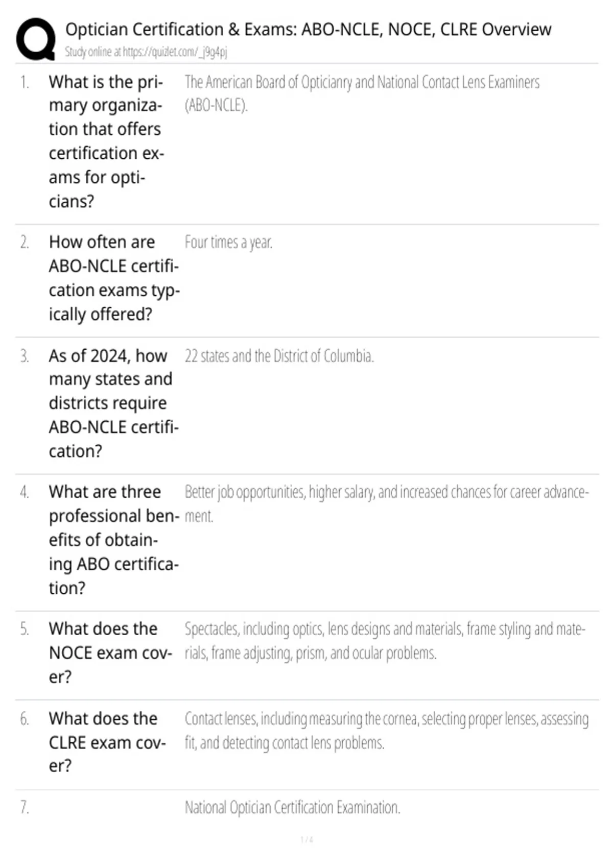Select the answer 22 states and District of Columbia
The height and width of the screenshot is (868, 613).
tap(279, 356)
